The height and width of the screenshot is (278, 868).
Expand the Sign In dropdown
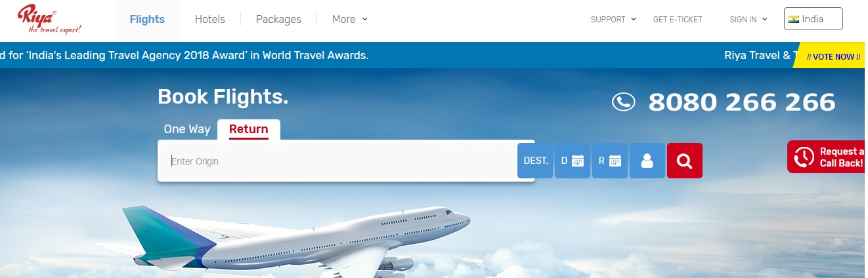click(749, 20)
